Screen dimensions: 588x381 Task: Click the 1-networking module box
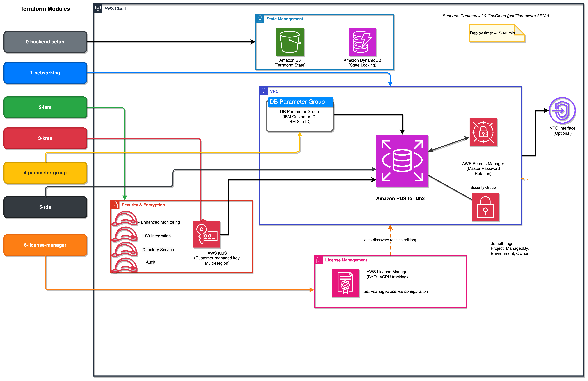pyautogui.click(x=45, y=73)
